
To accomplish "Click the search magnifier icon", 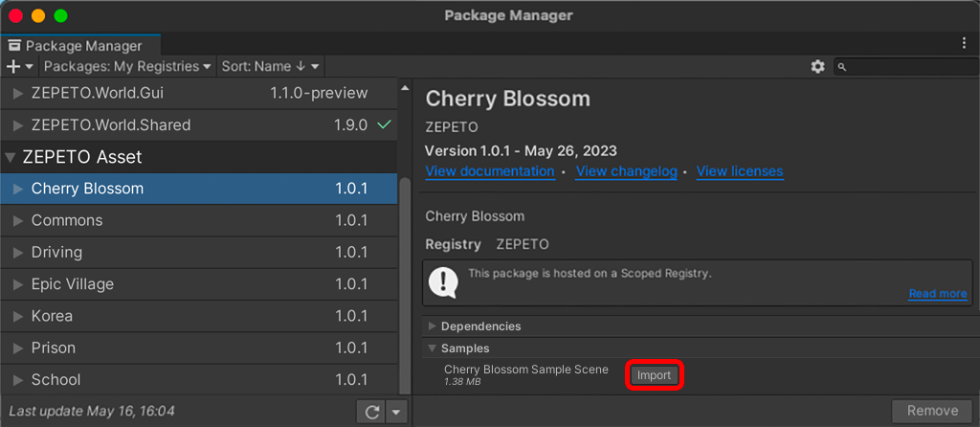I will click(x=842, y=67).
